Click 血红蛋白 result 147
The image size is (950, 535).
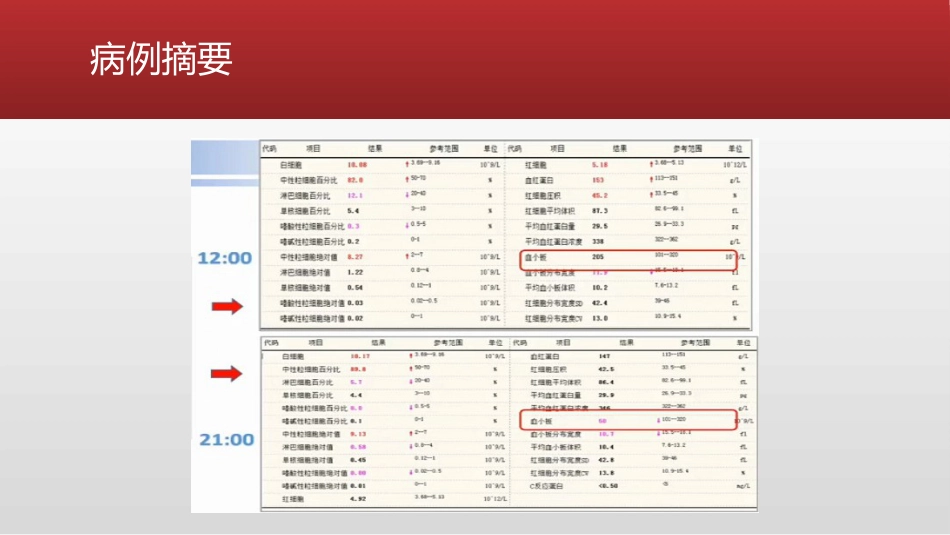point(604,356)
